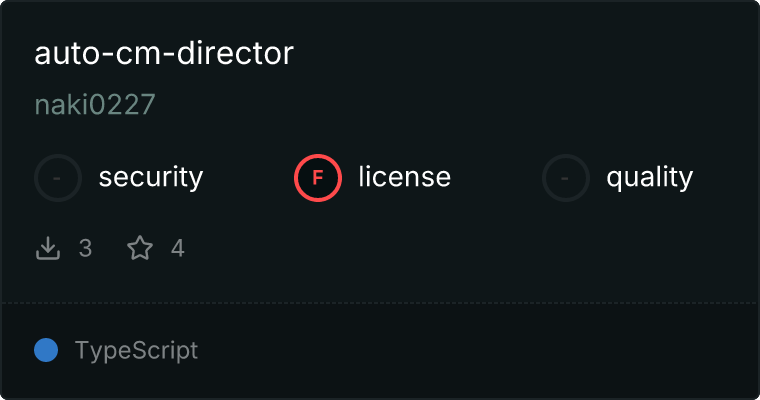Click the download count number 3
Image resolution: width=760 pixels, height=400 pixels.
point(85,248)
